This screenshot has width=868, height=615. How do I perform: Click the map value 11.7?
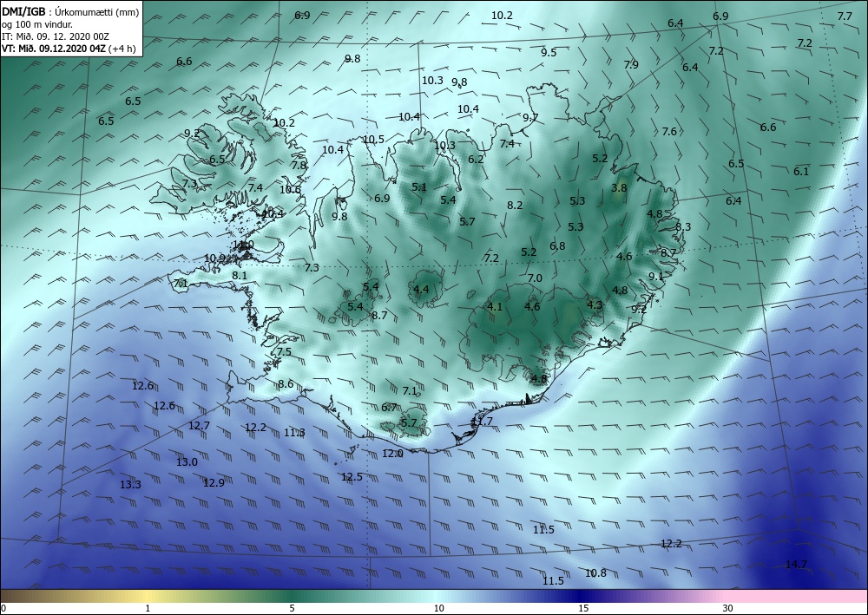pos(482,422)
